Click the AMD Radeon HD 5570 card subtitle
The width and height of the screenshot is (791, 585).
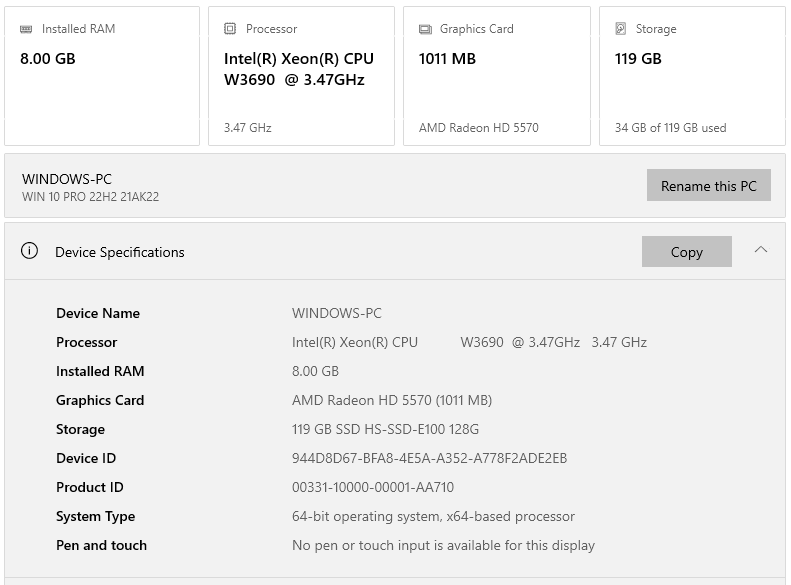click(x=478, y=128)
